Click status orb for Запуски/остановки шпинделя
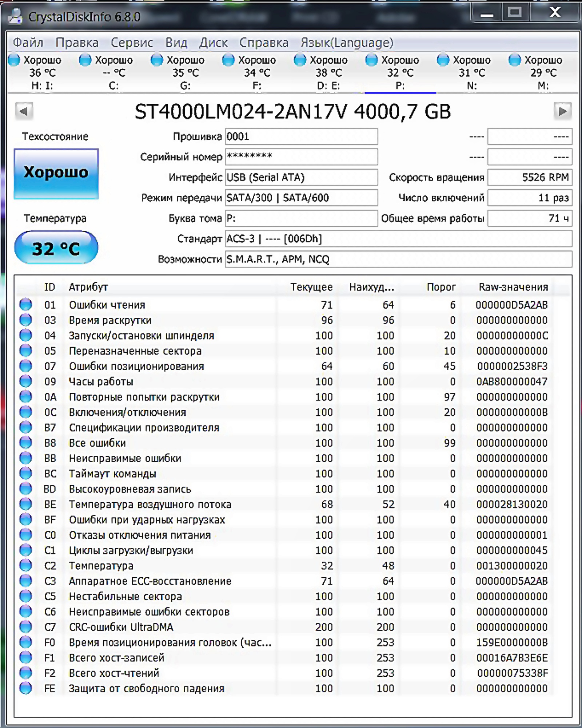This screenshot has height=728, width=582. tap(25, 335)
